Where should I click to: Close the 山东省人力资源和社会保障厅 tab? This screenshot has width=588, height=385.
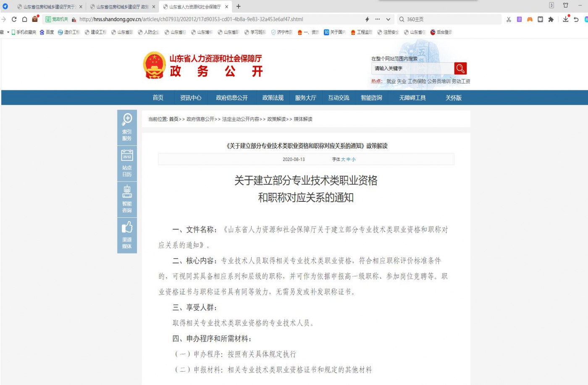coord(226,7)
